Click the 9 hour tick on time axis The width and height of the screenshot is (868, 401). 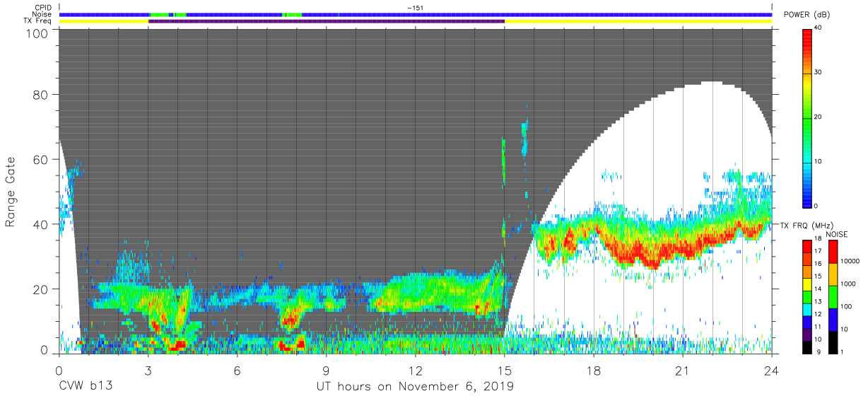(x=326, y=371)
